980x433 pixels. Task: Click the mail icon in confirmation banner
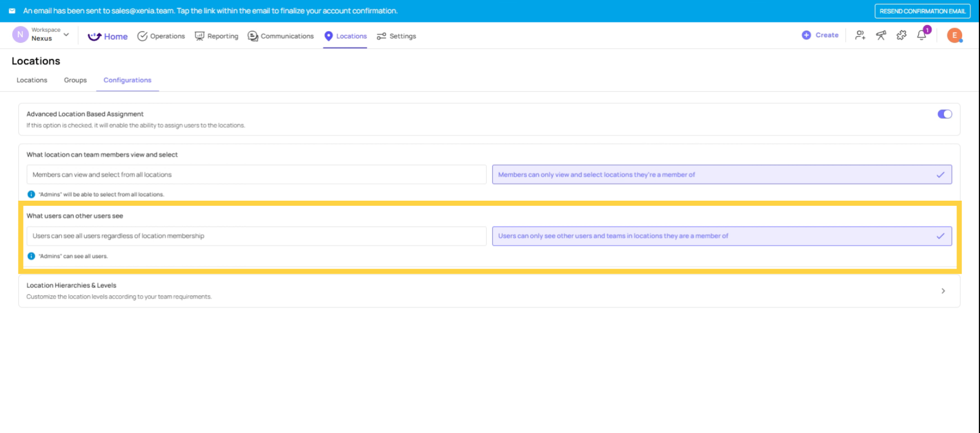(x=12, y=11)
